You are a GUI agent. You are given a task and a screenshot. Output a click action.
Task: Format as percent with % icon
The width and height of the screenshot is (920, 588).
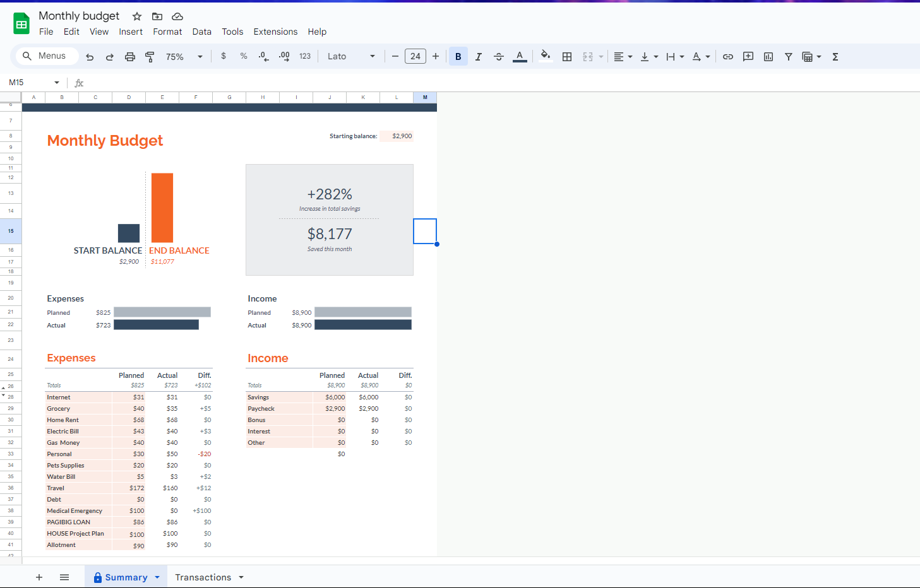244,56
